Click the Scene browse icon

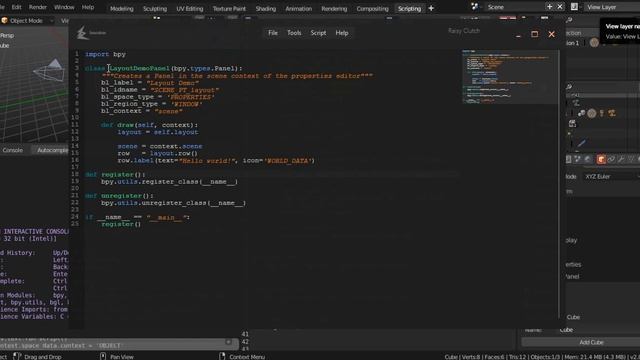(474, 7)
